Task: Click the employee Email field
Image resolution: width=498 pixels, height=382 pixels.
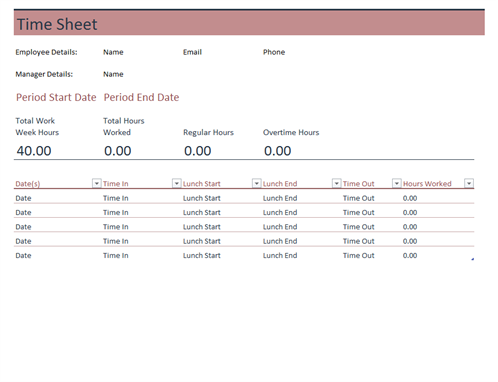Action: (192, 52)
